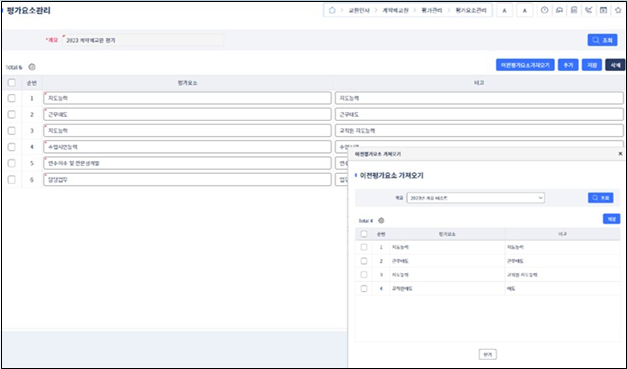Screen dimensions: 627x369
Task: Click main table 순번 column header
Action: tap(32, 83)
